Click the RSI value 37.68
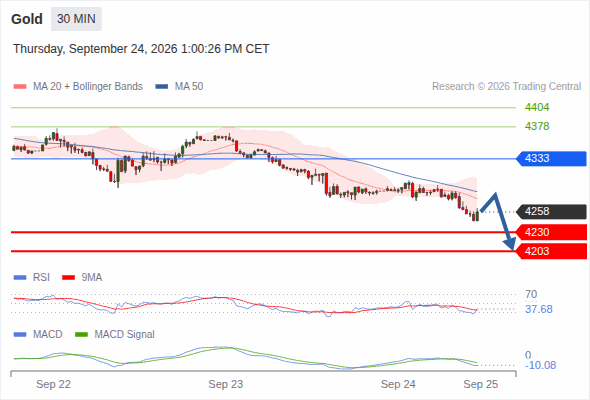Screen dimensions: 590x400 pos(539,309)
